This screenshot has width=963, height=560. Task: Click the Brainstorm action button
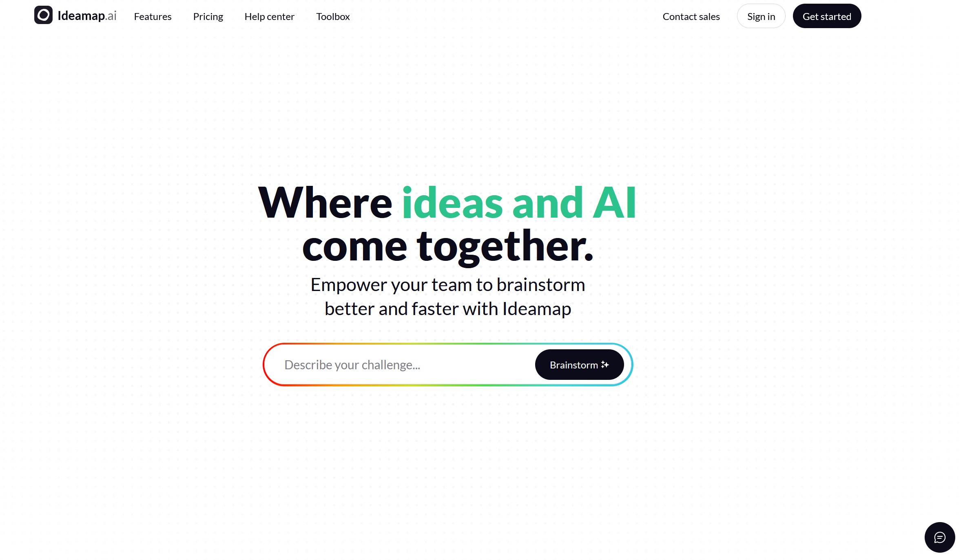tap(580, 365)
